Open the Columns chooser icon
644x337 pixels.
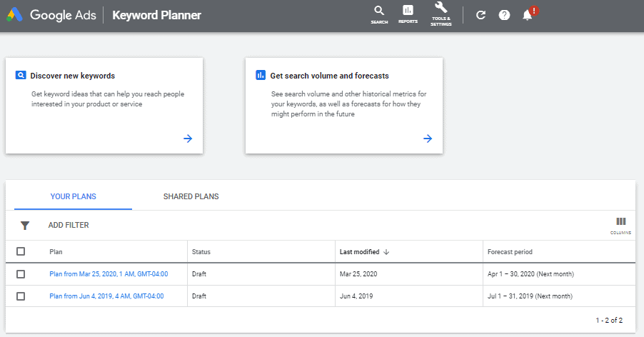(x=620, y=226)
